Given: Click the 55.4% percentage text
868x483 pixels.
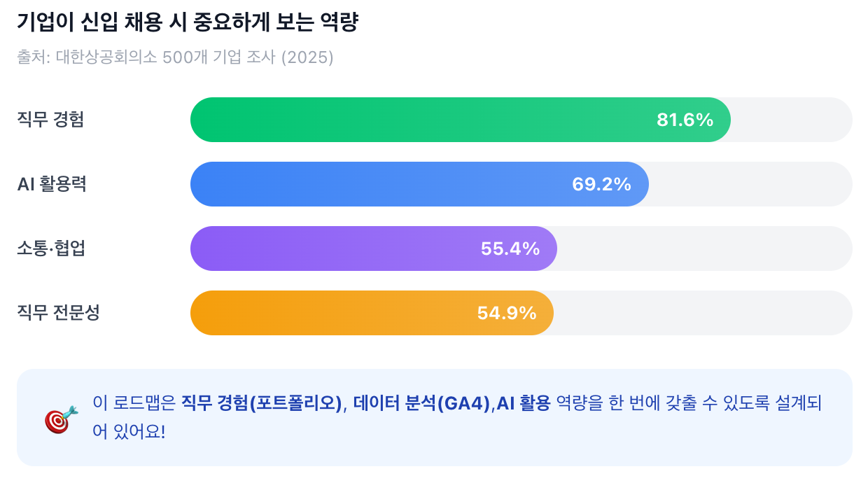Looking at the screenshot, I should [510, 248].
